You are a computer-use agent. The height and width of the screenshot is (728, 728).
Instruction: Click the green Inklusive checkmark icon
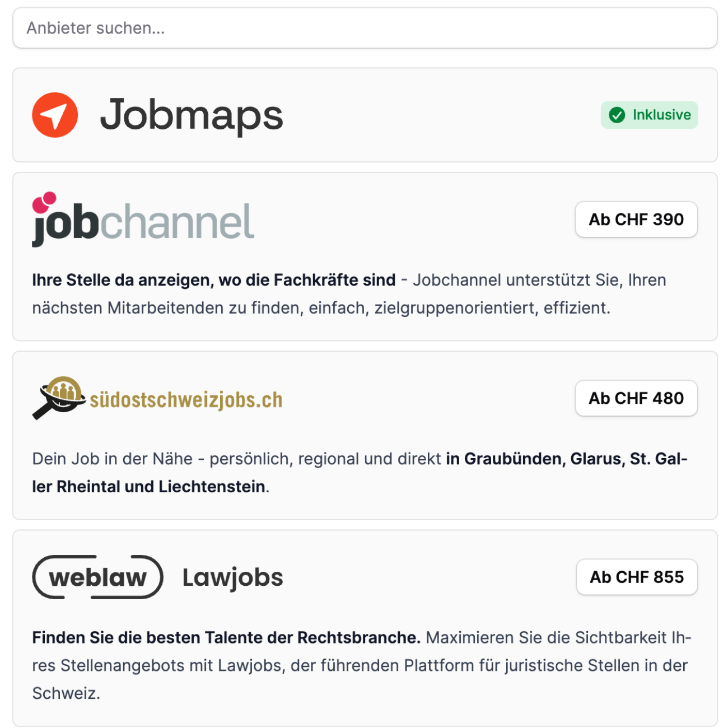(x=617, y=115)
